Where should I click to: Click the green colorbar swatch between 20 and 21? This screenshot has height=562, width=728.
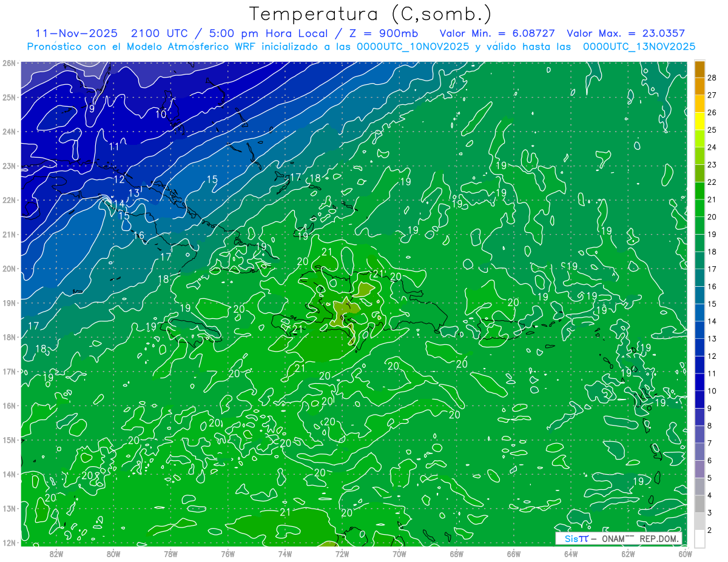[699, 209]
